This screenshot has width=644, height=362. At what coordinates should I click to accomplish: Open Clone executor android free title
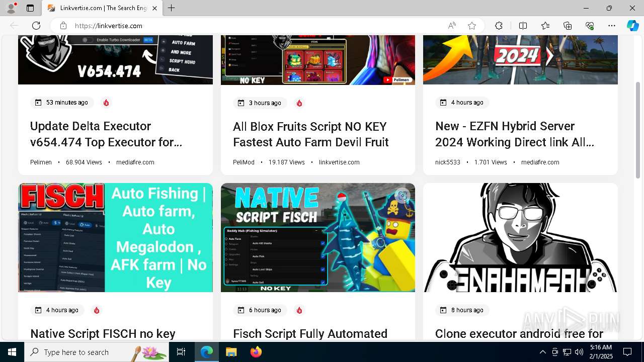(x=519, y=334)
